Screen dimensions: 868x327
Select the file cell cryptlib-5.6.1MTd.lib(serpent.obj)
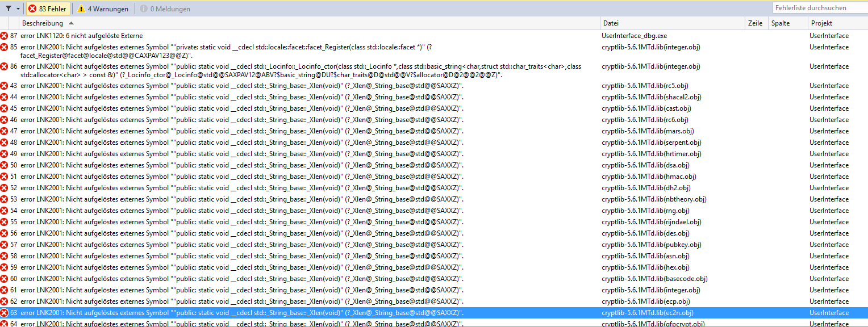(x=652, y=142)
